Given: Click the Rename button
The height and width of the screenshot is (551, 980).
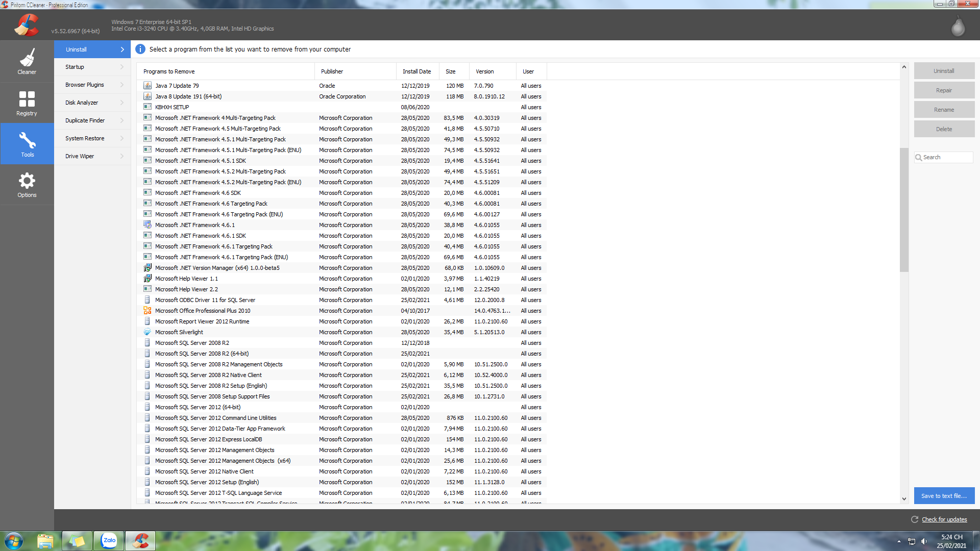Looking at the screenshot, I should [944, 110].
